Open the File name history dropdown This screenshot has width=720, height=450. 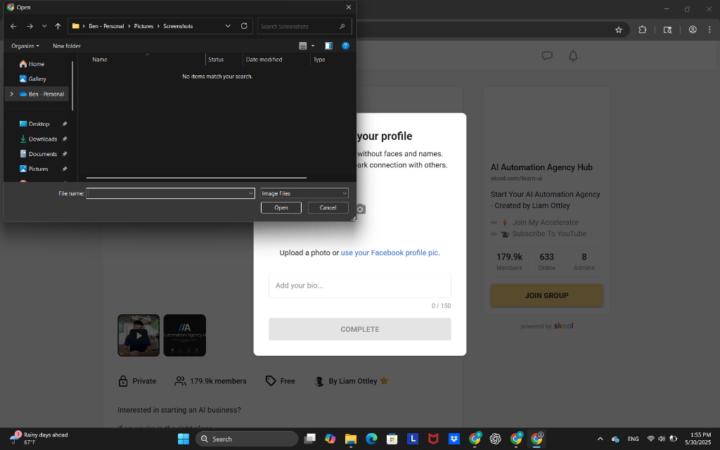(251, 193)
